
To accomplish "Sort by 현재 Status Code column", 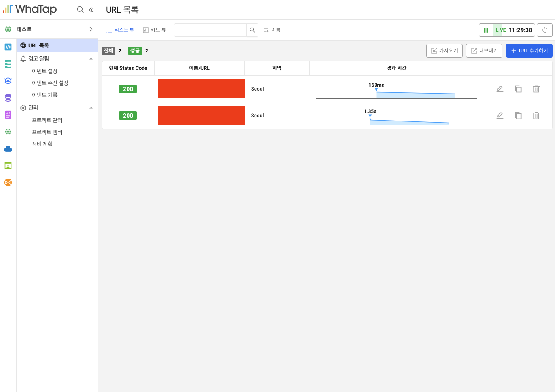I will (x=128, y=68).
